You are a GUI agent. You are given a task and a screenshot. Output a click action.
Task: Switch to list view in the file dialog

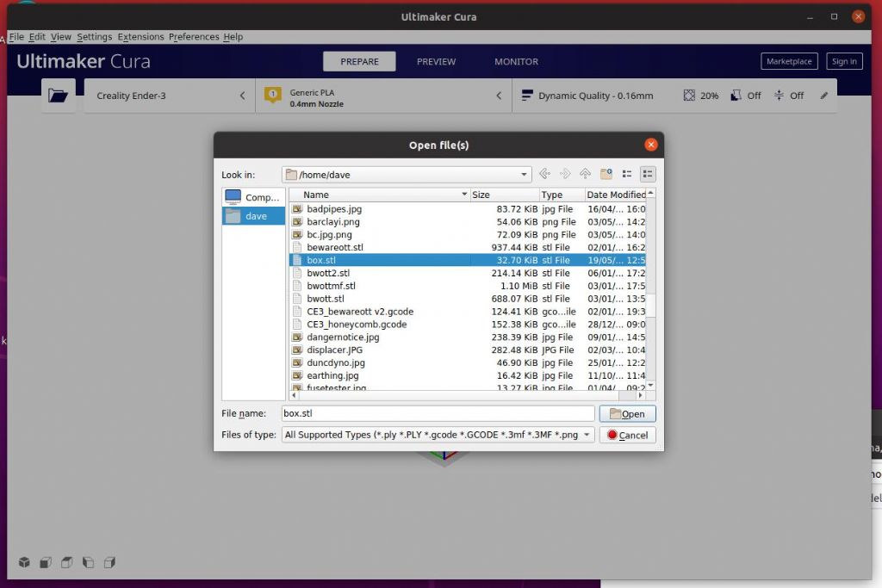coord(627,174)
